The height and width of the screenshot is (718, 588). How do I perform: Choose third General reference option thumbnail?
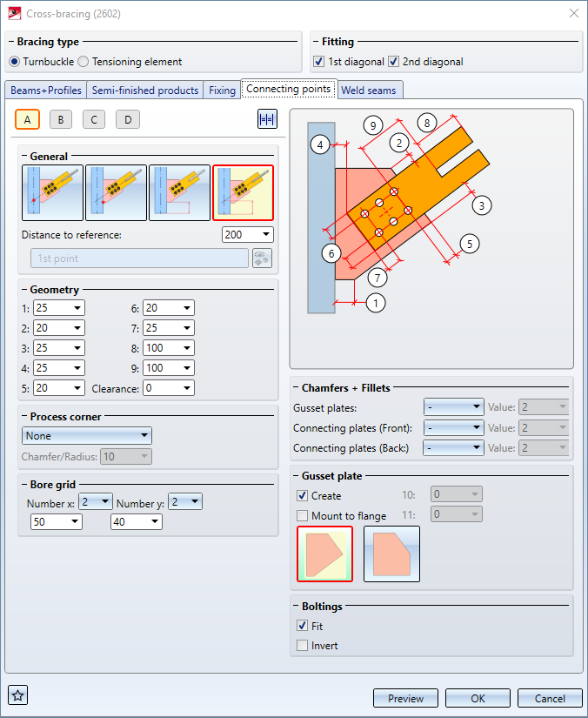tap(179, 193)
